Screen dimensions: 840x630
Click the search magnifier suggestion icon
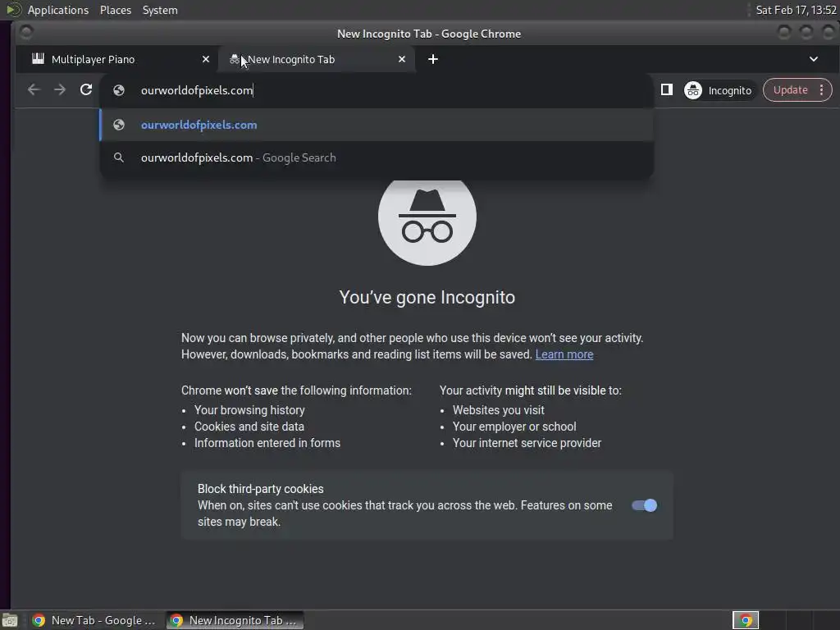(119, 157)
